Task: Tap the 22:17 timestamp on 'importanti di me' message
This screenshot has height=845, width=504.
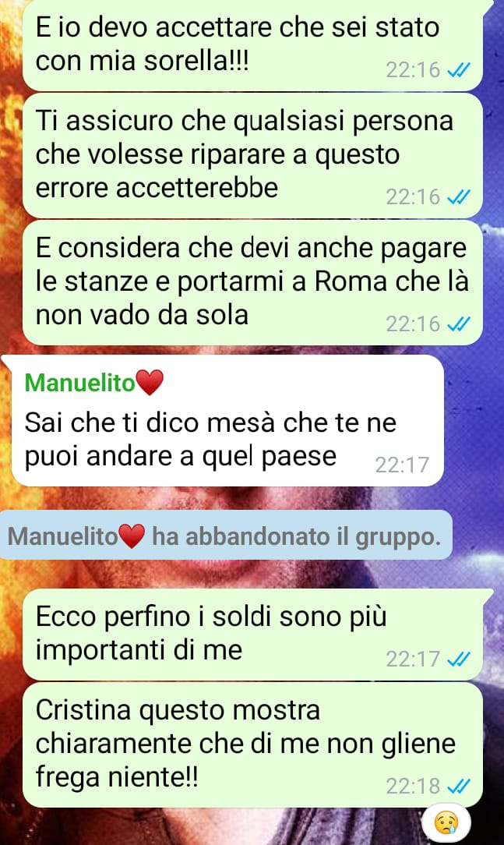Action: [413, 659]
